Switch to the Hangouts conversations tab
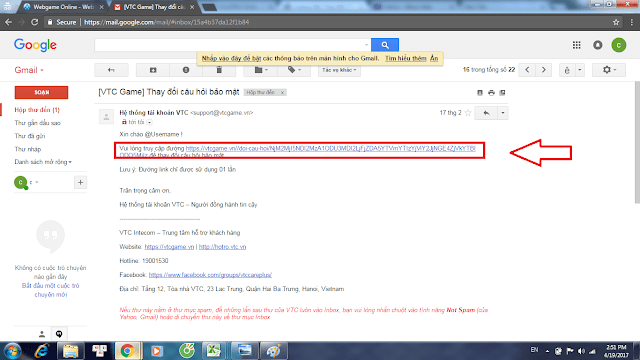640x360 pixels. [59, 334]
